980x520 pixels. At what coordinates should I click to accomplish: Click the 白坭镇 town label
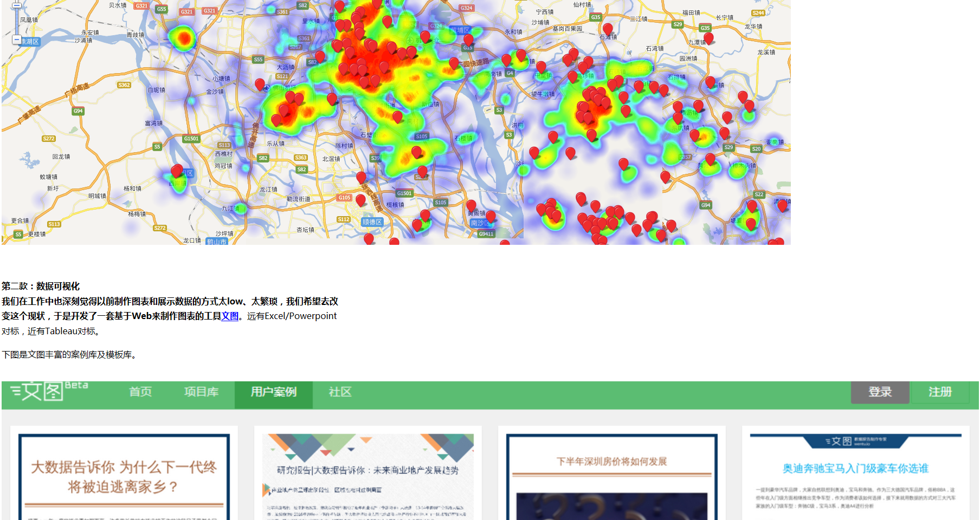click(x=157, y=90)
